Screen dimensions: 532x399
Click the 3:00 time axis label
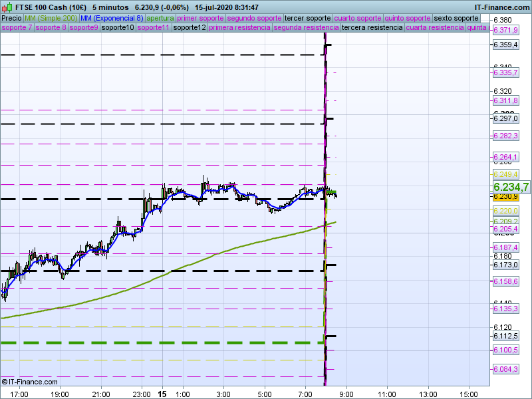pos(223,394)
